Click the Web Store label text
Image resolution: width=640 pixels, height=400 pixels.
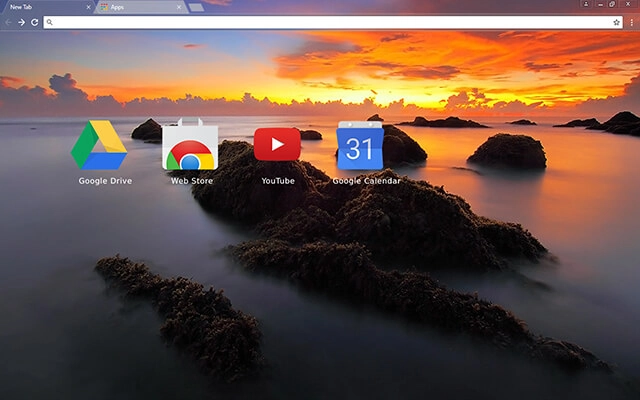pyautogui.click(x=192, y=181)
